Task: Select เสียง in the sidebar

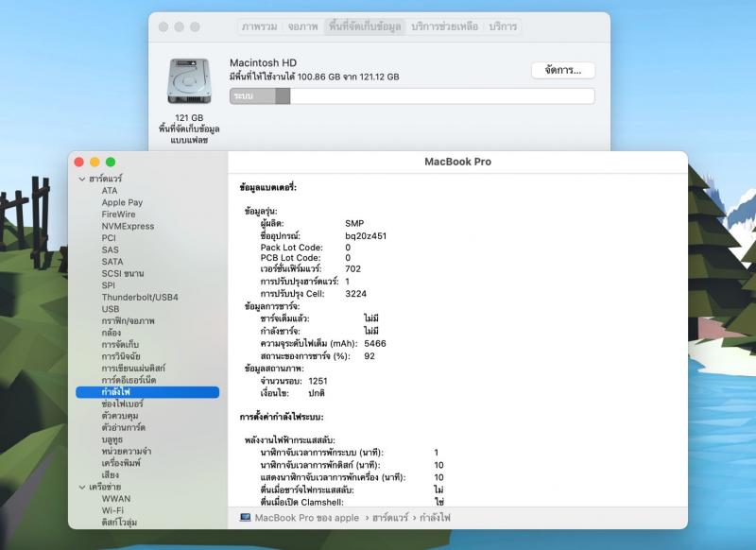Action: click(111, 474)
